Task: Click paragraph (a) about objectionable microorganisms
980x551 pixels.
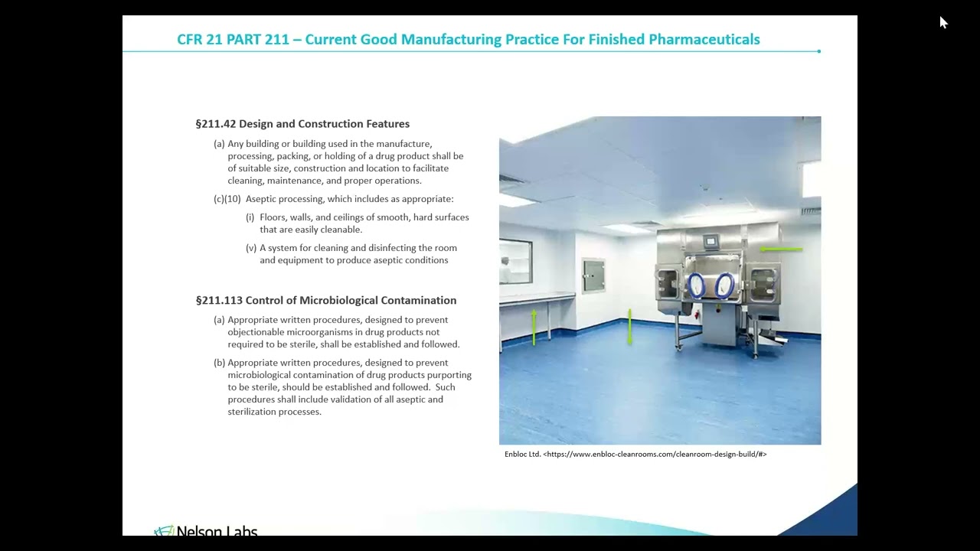Action: point(337,332)
